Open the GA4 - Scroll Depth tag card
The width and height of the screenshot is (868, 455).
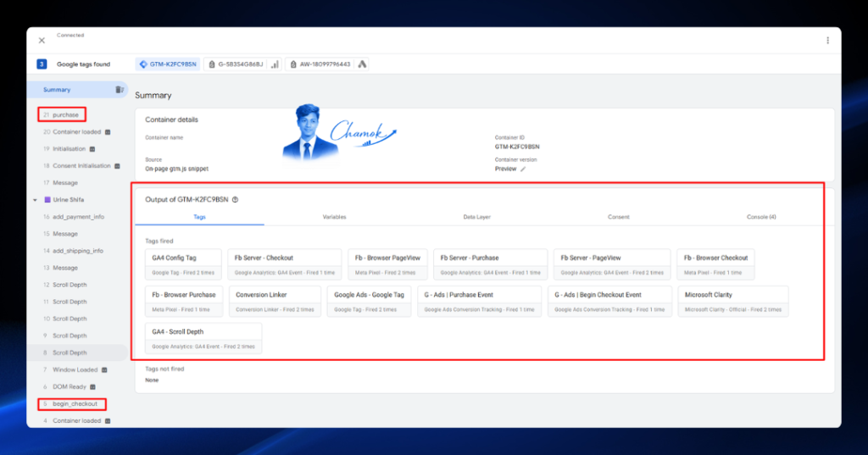point(203,339)
